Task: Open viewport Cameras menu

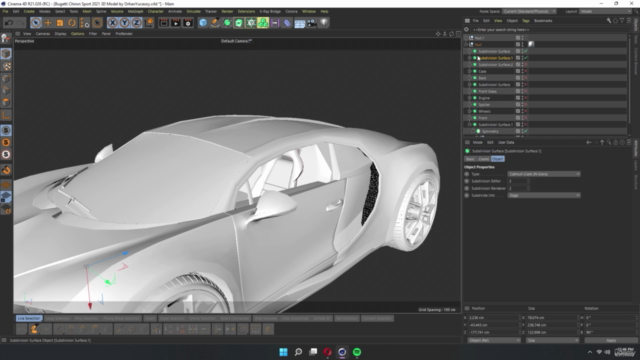Action: click(42, 34)
